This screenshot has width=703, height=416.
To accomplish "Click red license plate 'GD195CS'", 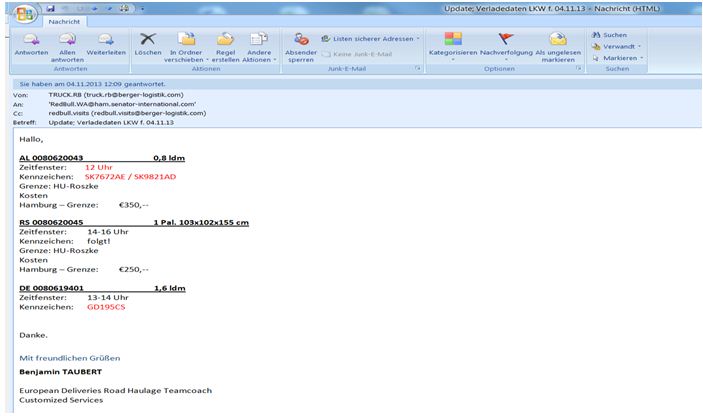I will (x=106, y=307).
